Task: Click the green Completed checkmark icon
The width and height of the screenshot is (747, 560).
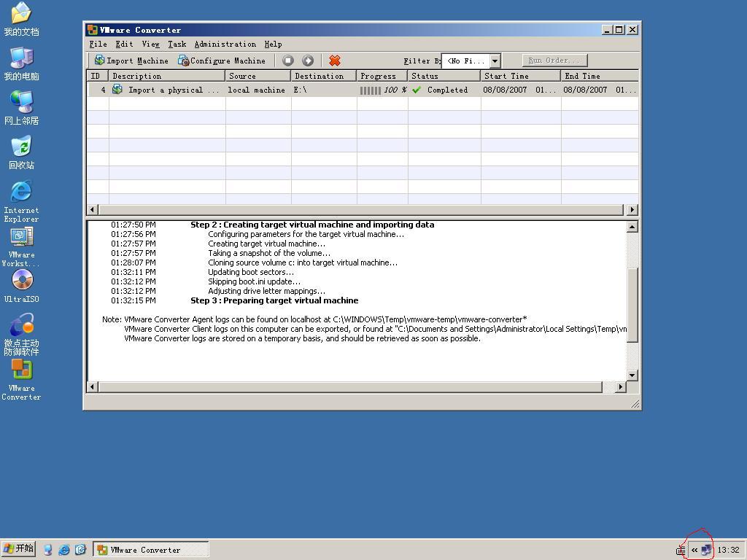Action: 417,90
